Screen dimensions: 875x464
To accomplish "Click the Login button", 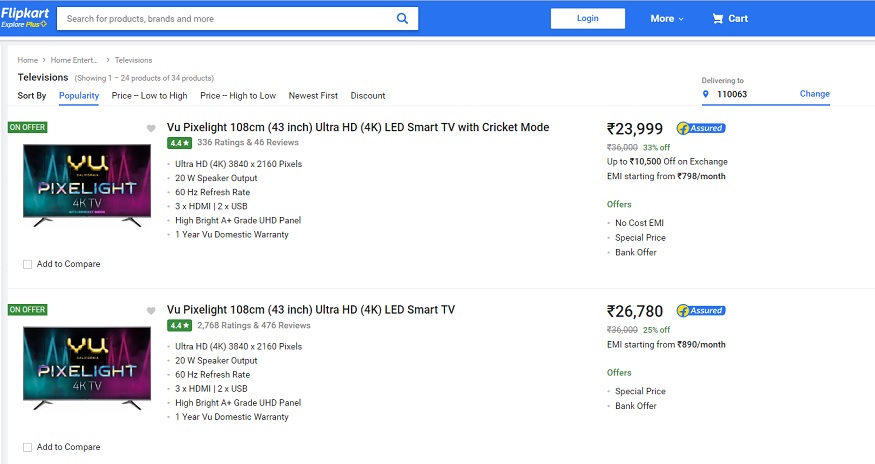I will point(588,18).
